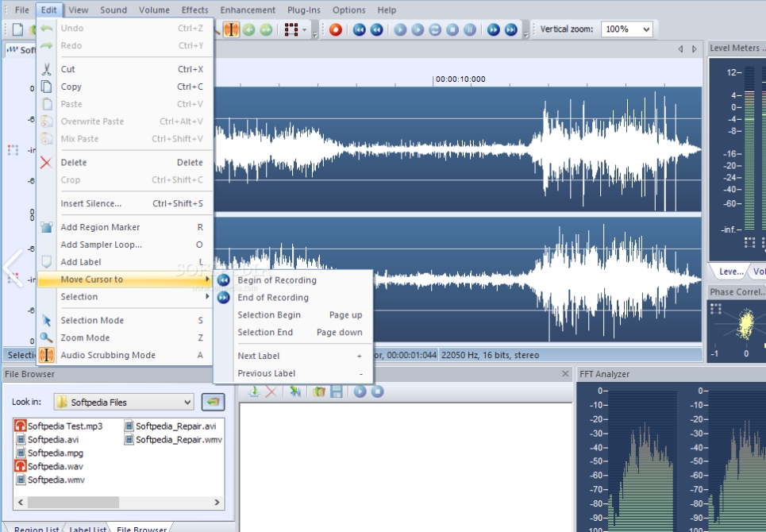Click the green double-arrow toolbar icon

click(x=266, y=30)
